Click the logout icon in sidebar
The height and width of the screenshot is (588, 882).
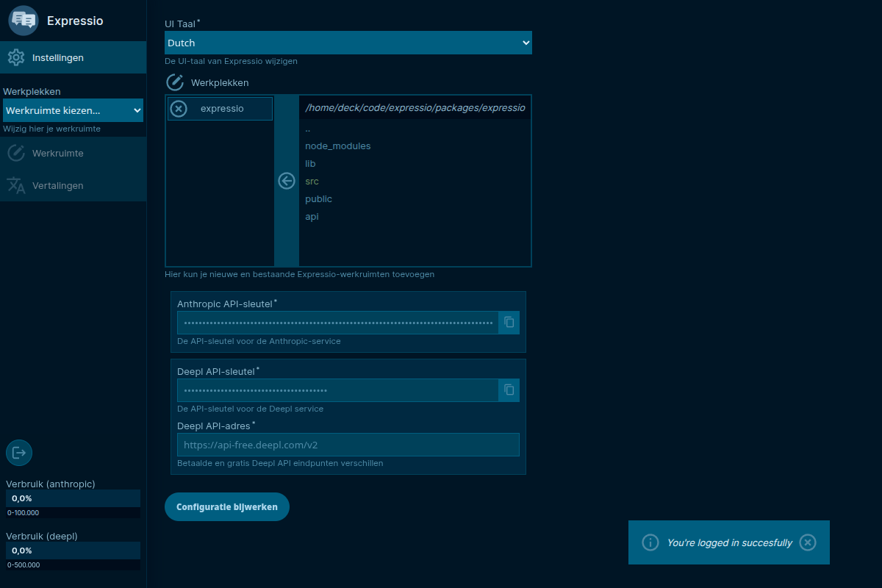[19, 453]
